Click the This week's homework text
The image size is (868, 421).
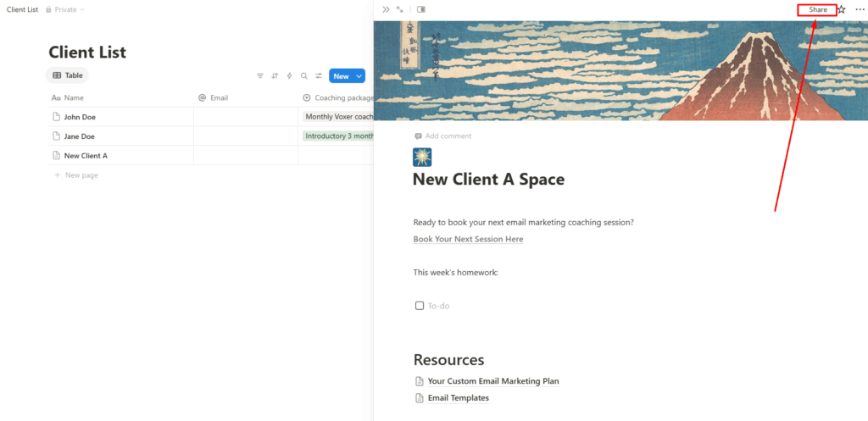455,272
